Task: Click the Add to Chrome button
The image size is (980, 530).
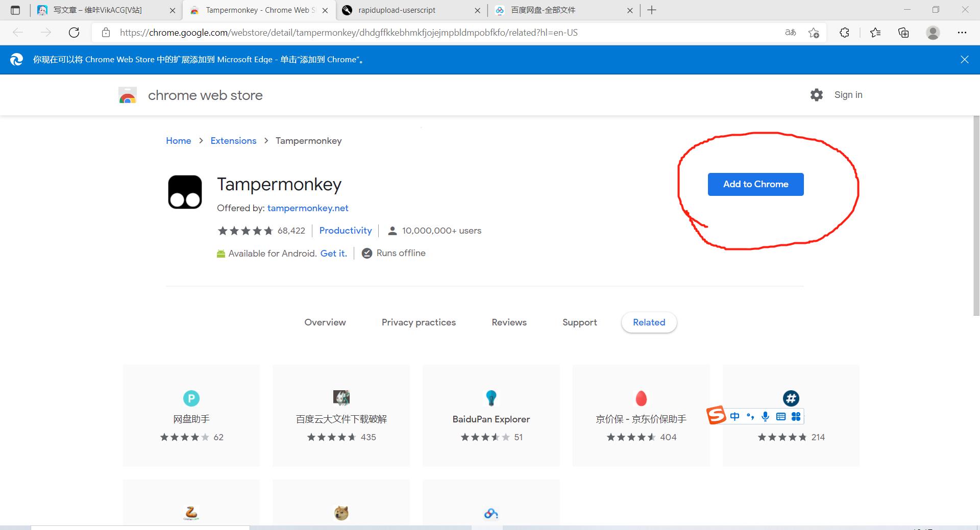Action: (755, 184)
